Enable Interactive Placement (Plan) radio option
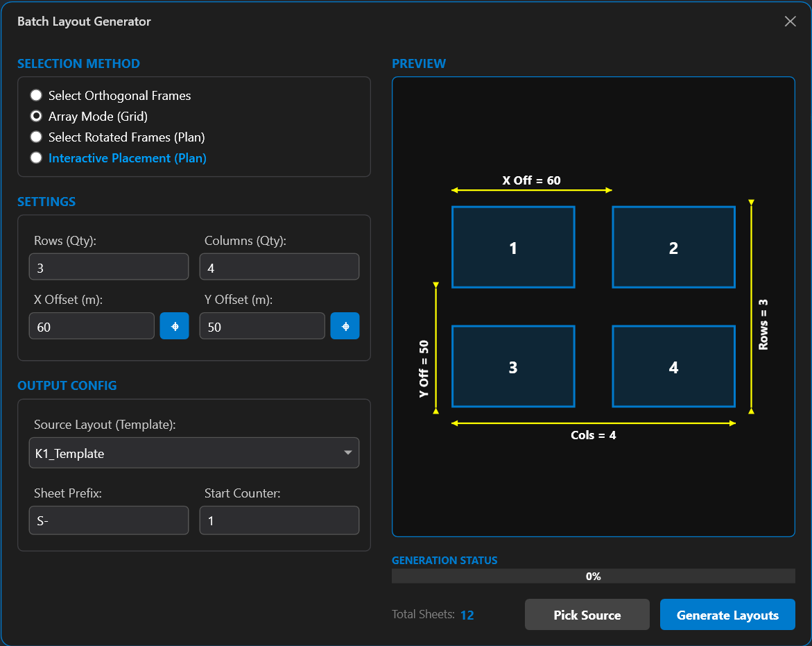This screenshot has height=646, width=812. click(x=118, y=158)
